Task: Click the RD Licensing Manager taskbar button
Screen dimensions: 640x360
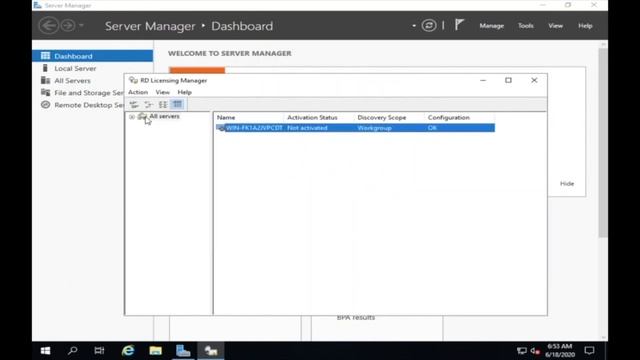Action: (x=211, y=351)
